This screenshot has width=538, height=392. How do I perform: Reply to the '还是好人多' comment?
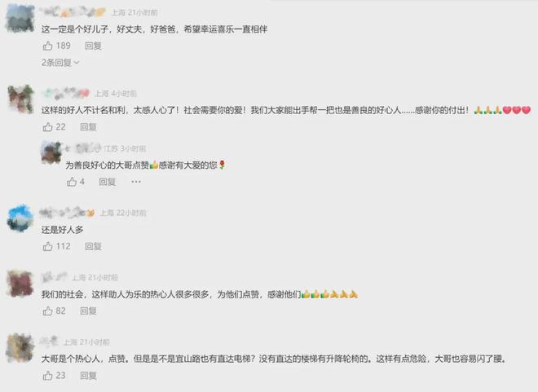click(x=93, y=246)
